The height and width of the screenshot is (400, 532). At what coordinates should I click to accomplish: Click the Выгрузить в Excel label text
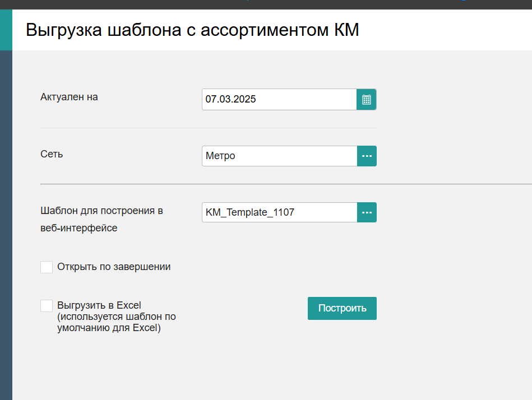(x=99, y=305)
